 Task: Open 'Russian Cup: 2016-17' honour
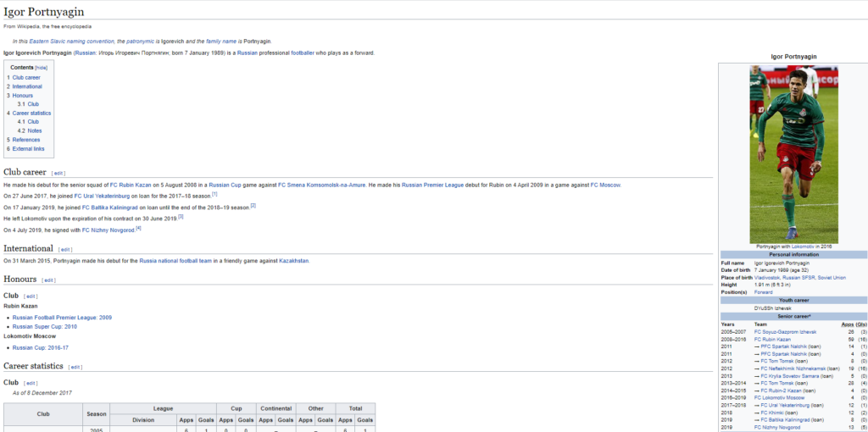(41, 348)
